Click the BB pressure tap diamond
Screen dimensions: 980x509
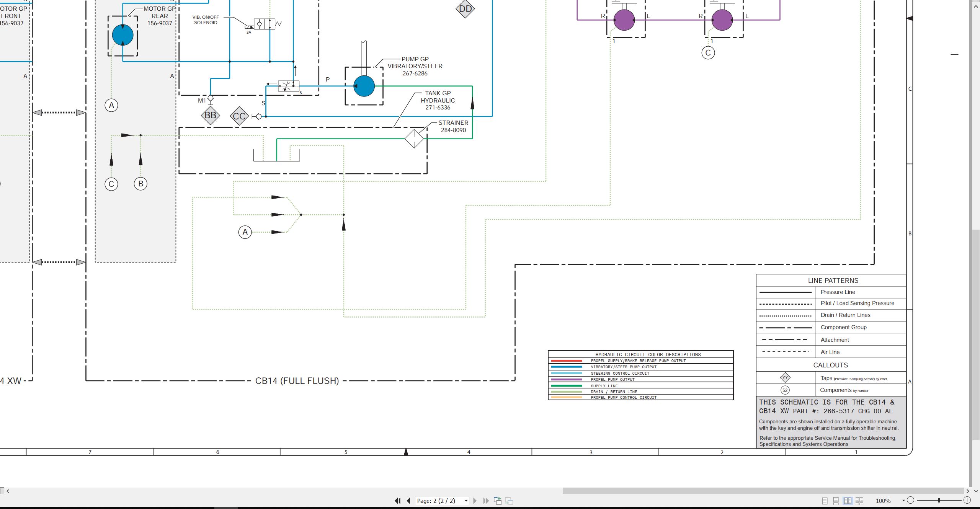(x=210, y=115)
